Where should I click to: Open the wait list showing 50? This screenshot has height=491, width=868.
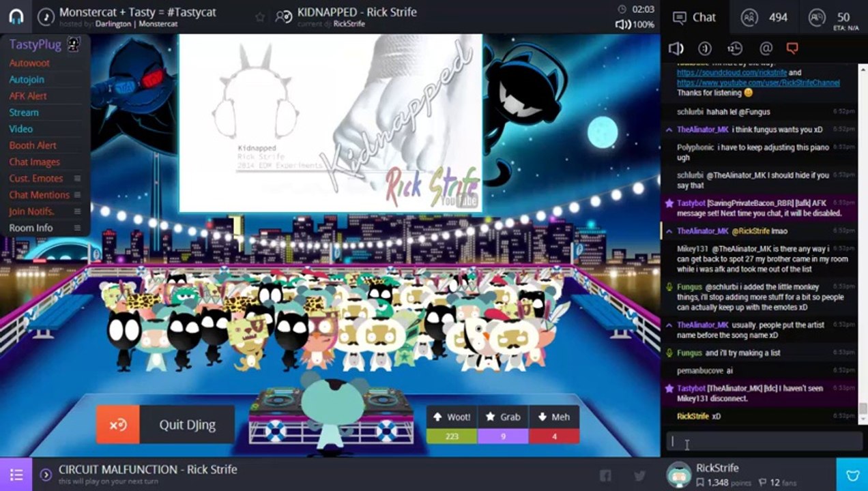click(x=833, y=17)
